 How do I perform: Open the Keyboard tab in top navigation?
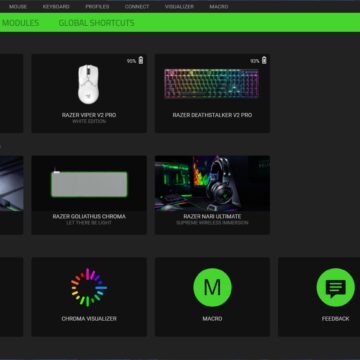pos(56,7)
